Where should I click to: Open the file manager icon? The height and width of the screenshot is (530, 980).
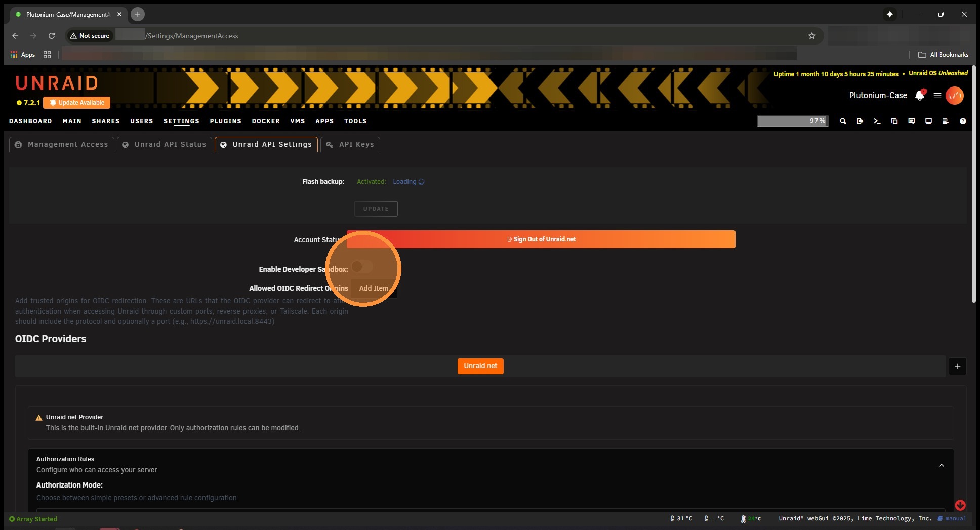click(x=894, y=121)
